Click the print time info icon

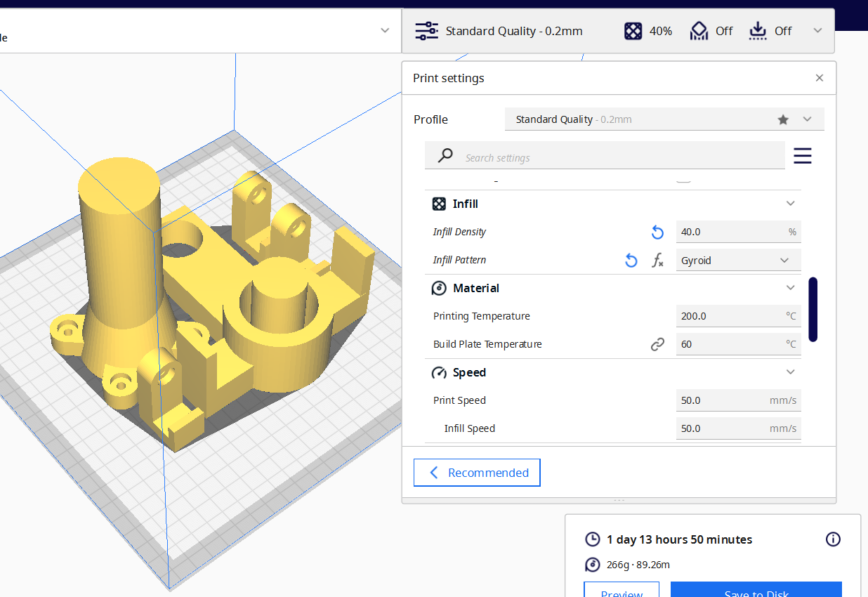click(833, 539)
